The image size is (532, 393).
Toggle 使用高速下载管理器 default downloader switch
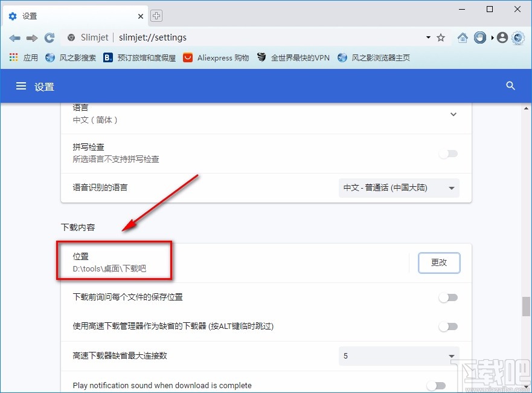448,326
